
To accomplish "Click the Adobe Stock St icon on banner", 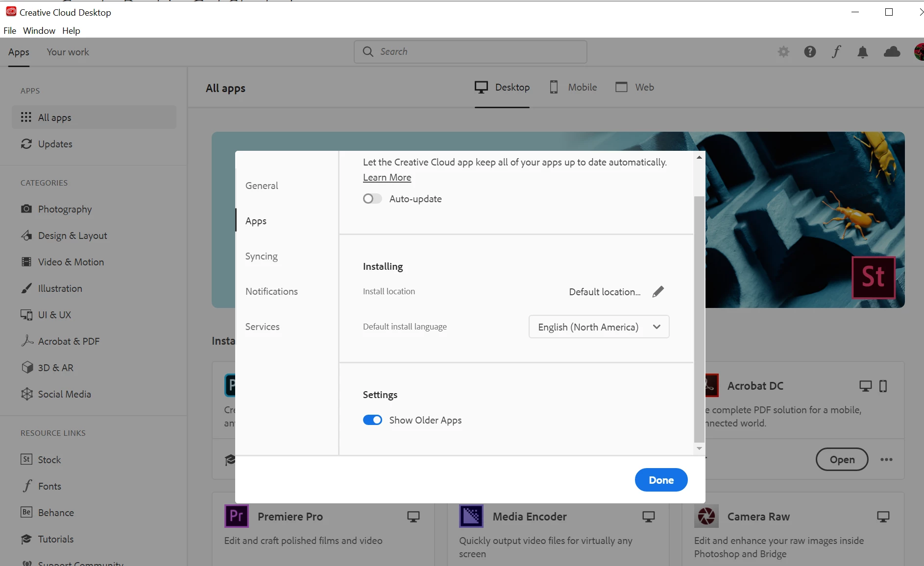I will tap(874, 277).
